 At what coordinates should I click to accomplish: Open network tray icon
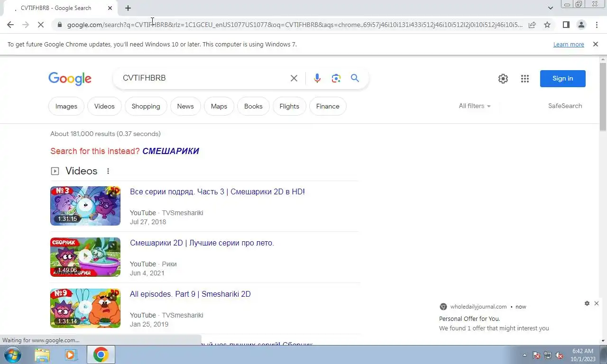pos(548,355)
